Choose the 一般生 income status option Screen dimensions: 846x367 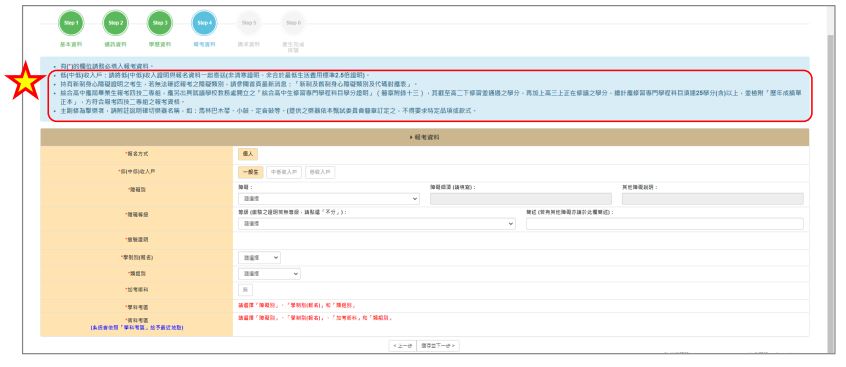click(251, 172)
